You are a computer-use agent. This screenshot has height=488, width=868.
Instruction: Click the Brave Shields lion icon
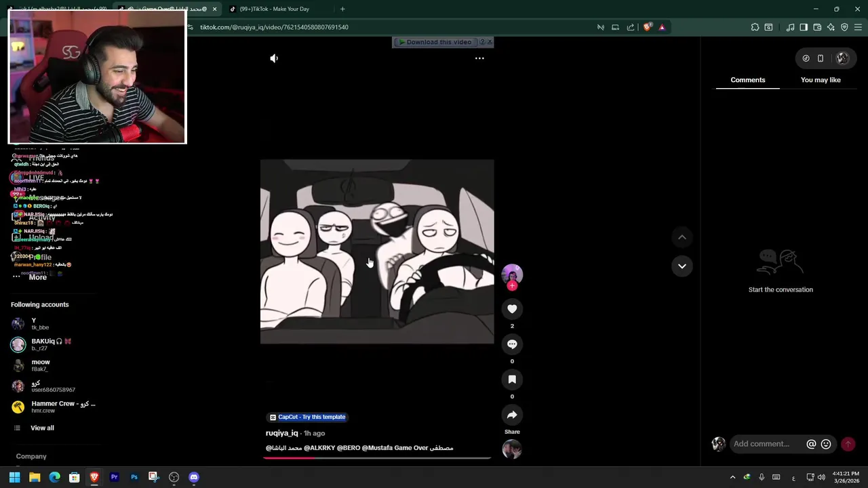648,27
